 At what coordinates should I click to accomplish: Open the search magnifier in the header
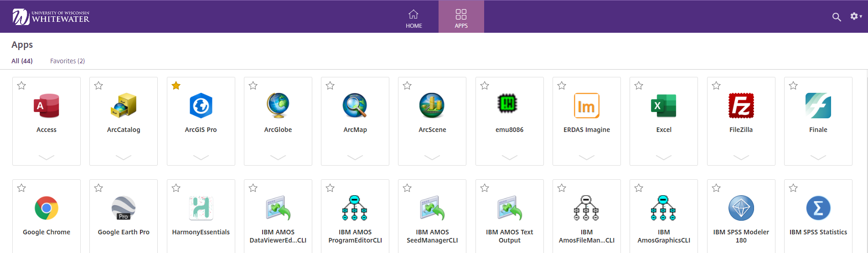tap(837, 17)
